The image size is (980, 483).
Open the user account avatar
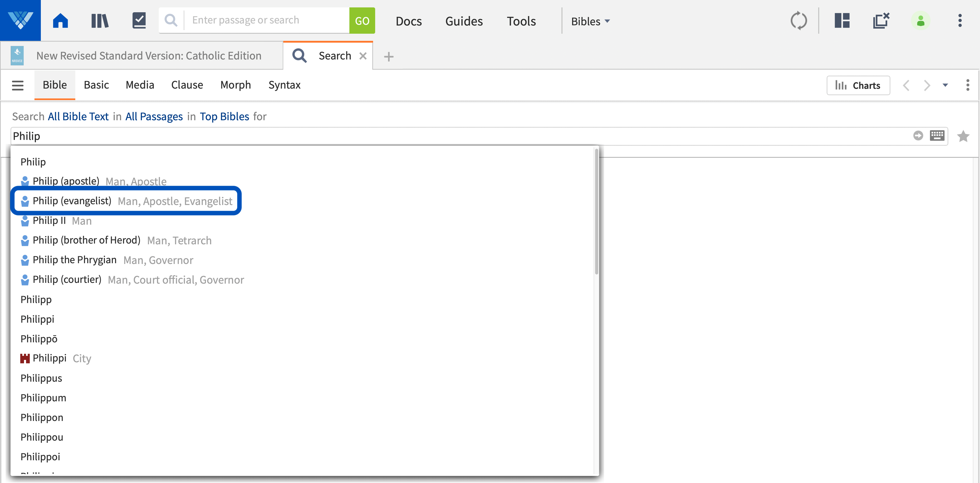pyautogui.click(x=920, y=21)
